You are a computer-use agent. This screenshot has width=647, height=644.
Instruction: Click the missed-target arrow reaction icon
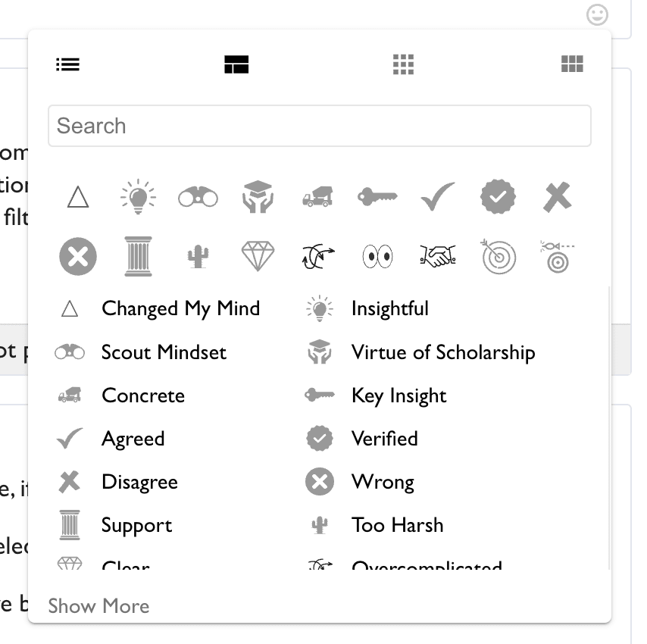coord(558,257)
